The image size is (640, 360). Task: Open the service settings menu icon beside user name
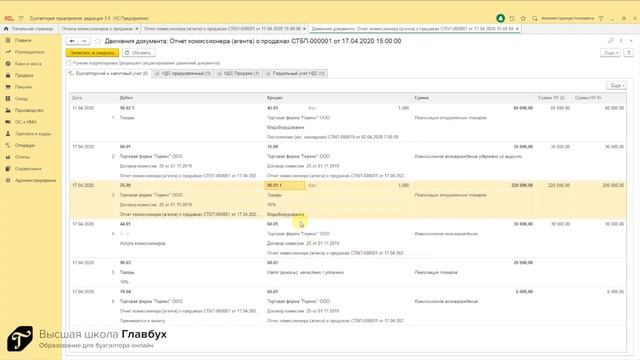coord(601,18)
